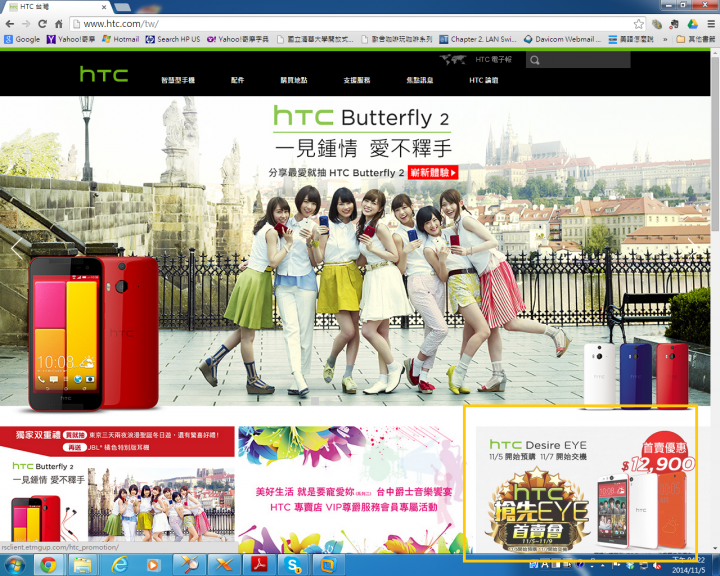Open the 支援服務 navigation menu
This screenshot has width=720, height=576.
click(x=357, y=80)
